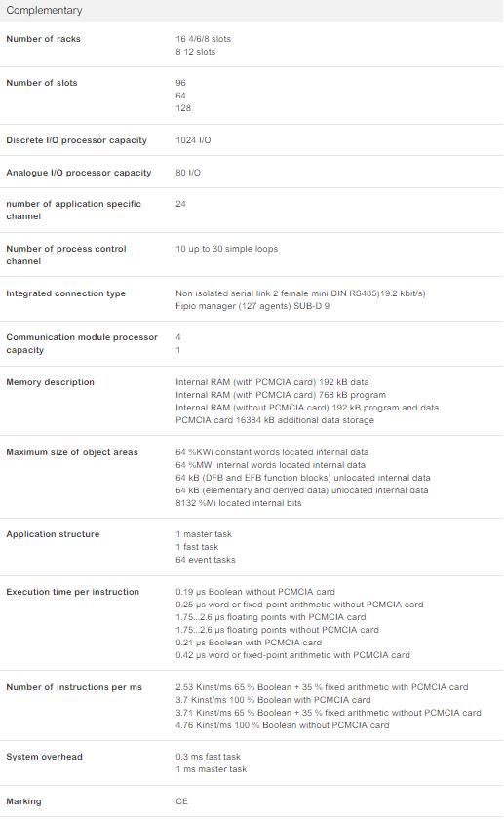This screenshot has height=820, width=504.
Task: Select the 10 up to 30 simple loops text
Action: click(x=226, y=249)
